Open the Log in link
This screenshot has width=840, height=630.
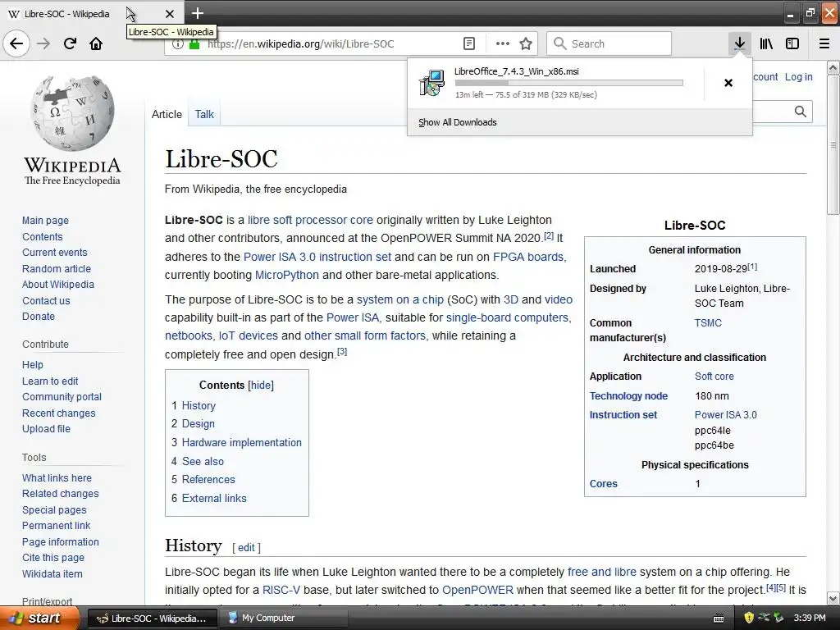(x=798, y=76)
